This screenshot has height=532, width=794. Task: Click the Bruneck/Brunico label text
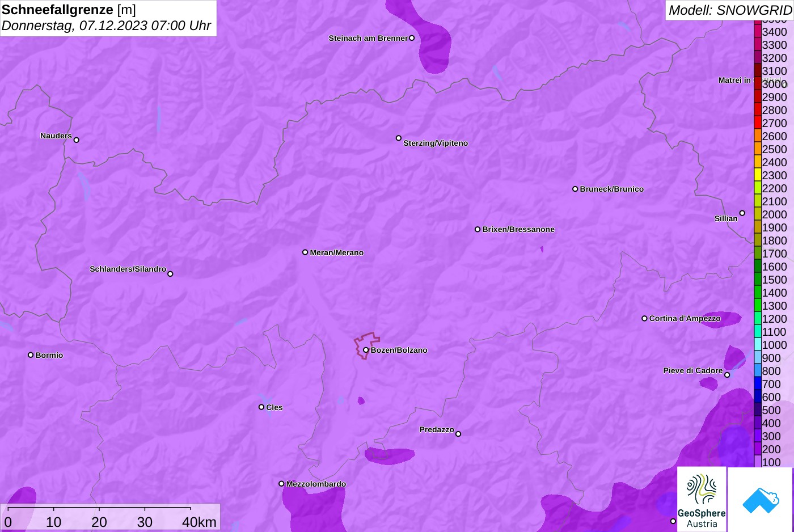click(x=611, y=189)
